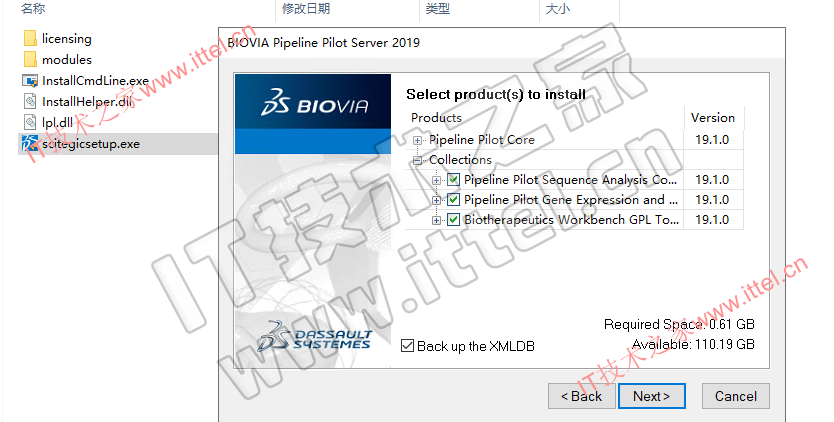Click the InstallHelper.dll file icon
Screen dimensions: 834x422
tap(30, 101)
